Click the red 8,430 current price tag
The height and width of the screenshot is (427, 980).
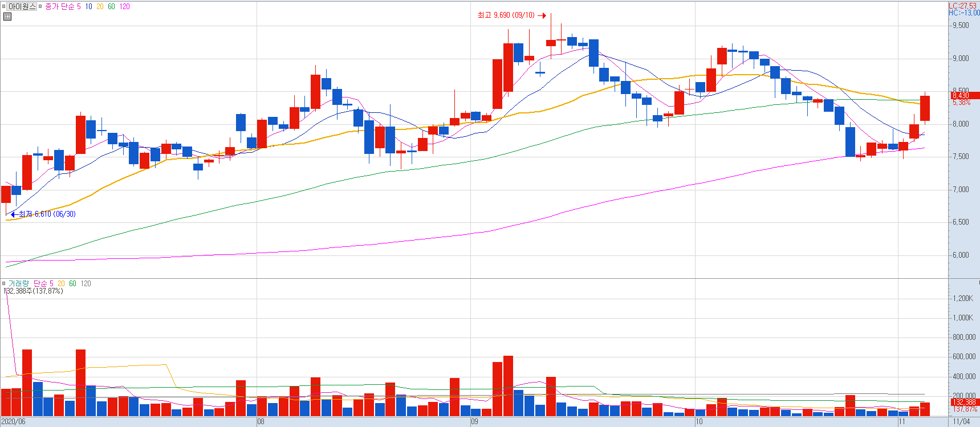click(x=965, y=96)
